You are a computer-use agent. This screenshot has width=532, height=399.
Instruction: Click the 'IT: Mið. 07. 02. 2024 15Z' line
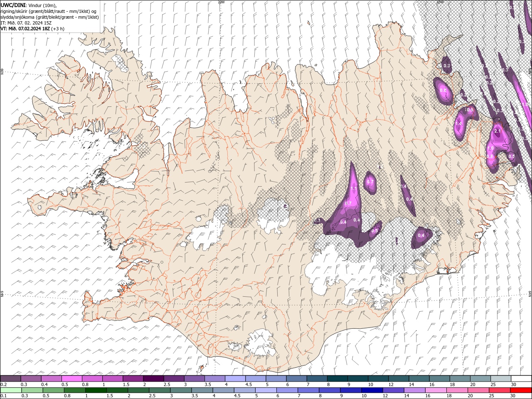[x=27, y=23]
